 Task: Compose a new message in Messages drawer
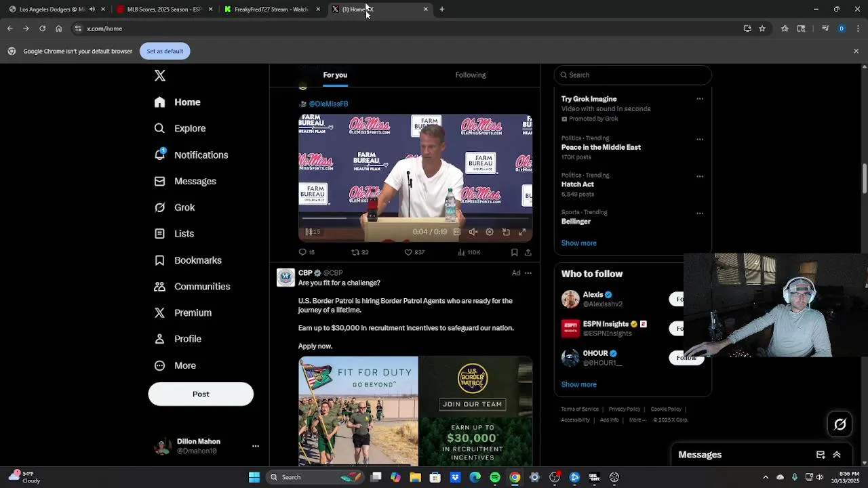pyautogui.click(x=821, y=455)
